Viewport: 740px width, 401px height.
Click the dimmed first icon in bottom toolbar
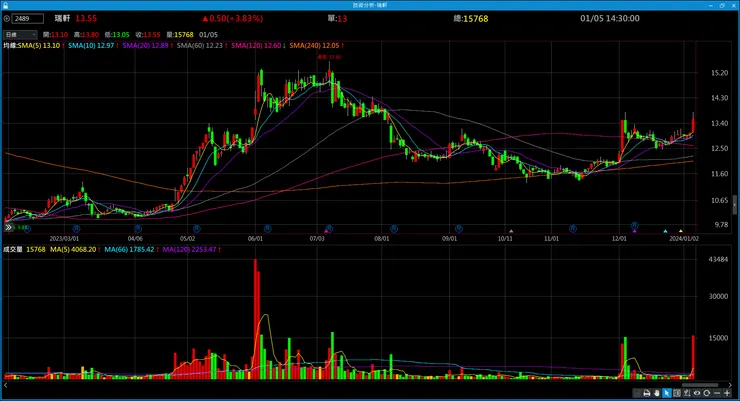point(637,393)
